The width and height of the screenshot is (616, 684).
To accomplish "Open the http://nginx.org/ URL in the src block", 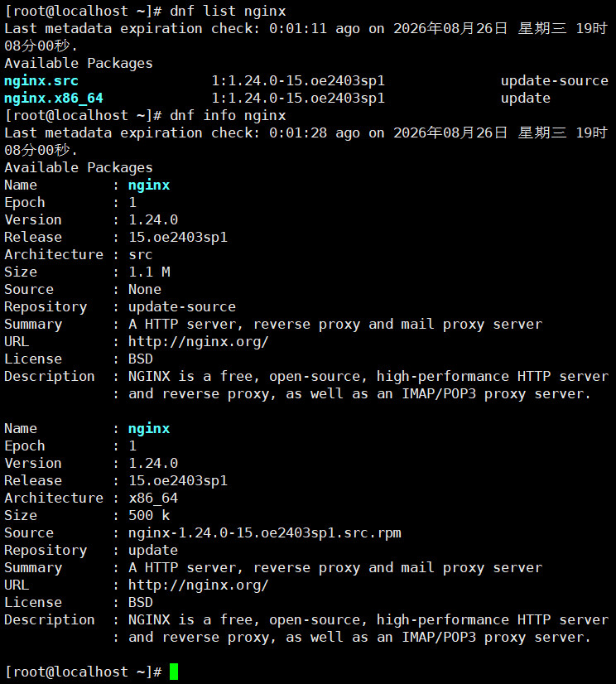I will pyautogui.click(x=199, y=341).
